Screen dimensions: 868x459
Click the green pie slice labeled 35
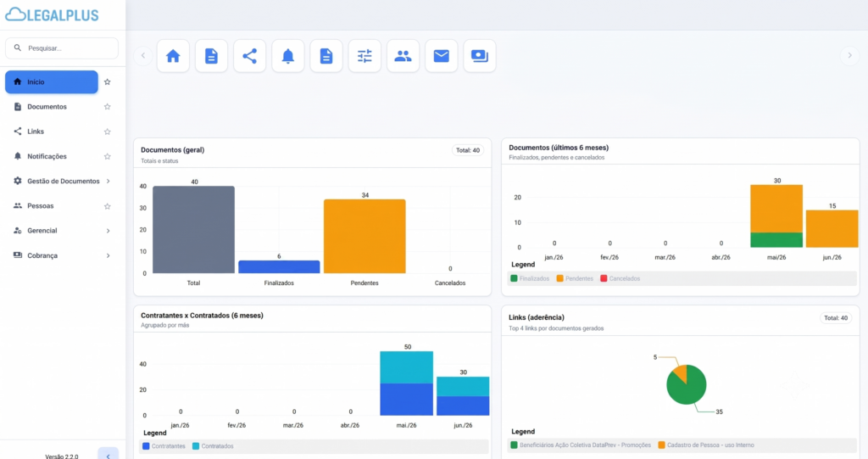(x=688, y=389)
